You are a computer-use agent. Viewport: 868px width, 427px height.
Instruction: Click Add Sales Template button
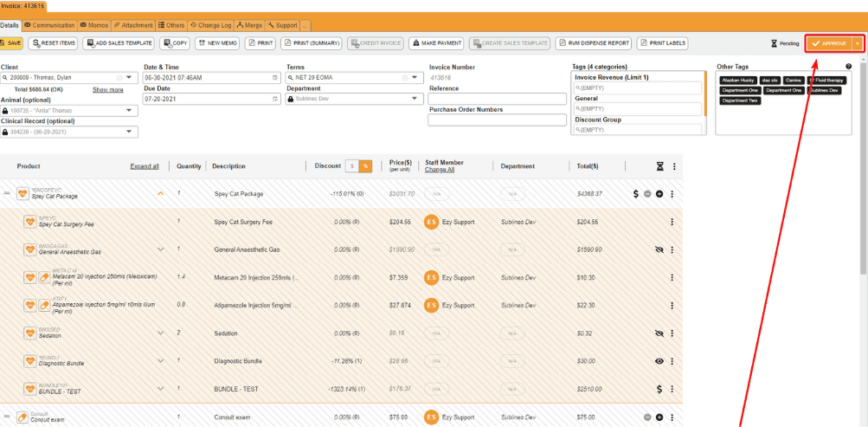pyautogui.click(x=119, y=43)
